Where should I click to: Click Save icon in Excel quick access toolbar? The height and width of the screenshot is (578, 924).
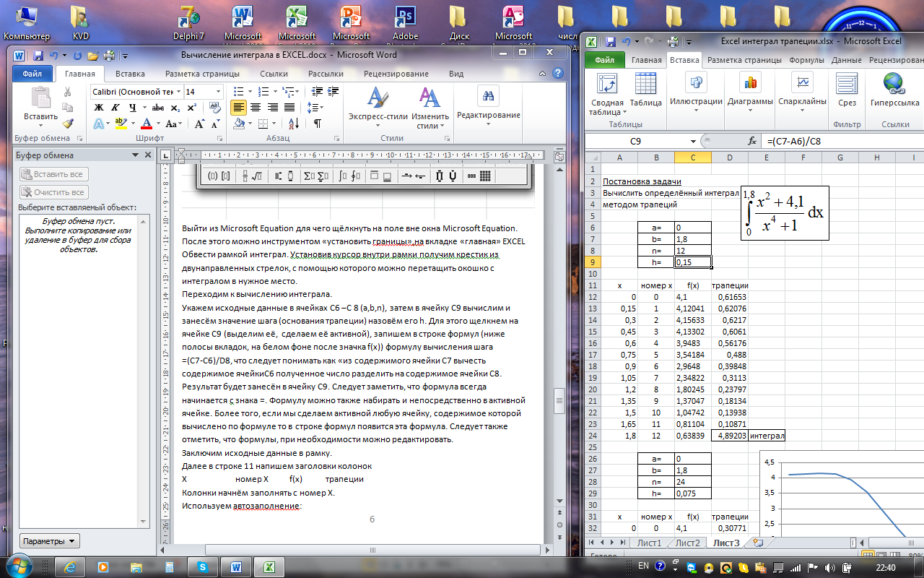point(611,42)
